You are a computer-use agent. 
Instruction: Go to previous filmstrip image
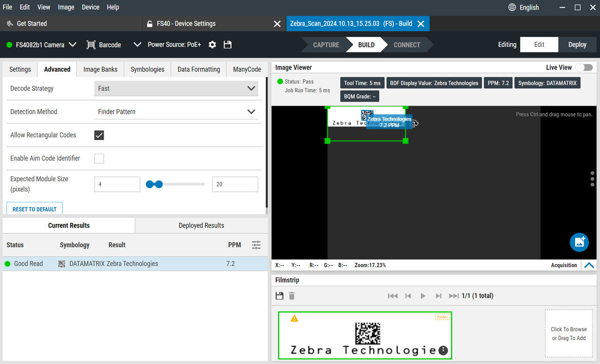pos(408,296)
